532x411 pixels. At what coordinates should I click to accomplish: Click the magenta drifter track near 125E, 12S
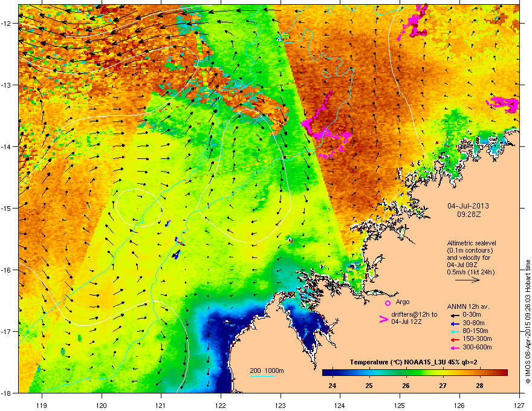[x=414, y=24]
